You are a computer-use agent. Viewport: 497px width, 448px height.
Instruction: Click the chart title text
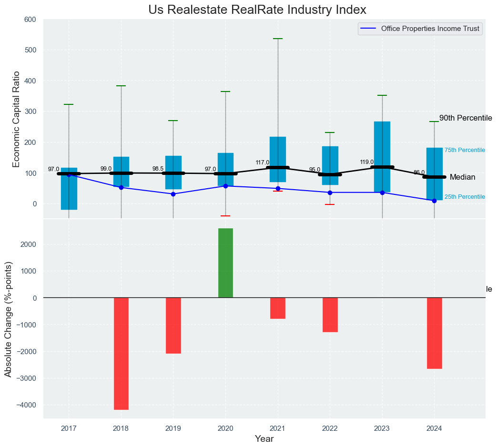(x=257, y=10)
